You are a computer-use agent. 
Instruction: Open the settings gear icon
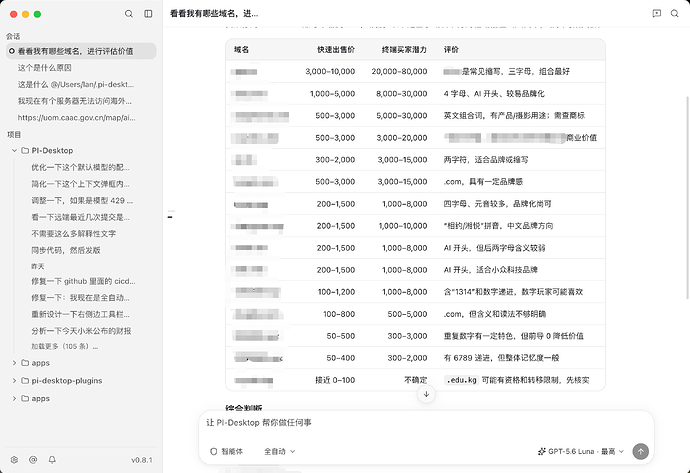coord(14,460)
